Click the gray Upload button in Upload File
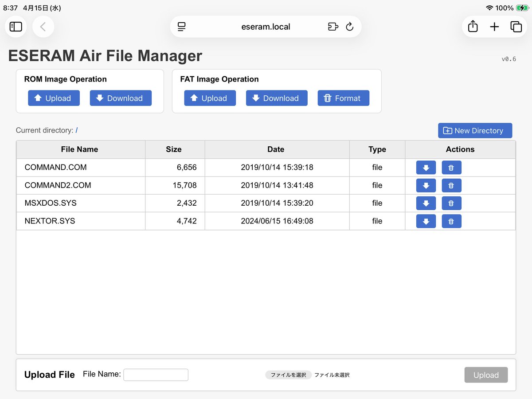The width and height of the screenshot is (532, 399). [486, 375]
